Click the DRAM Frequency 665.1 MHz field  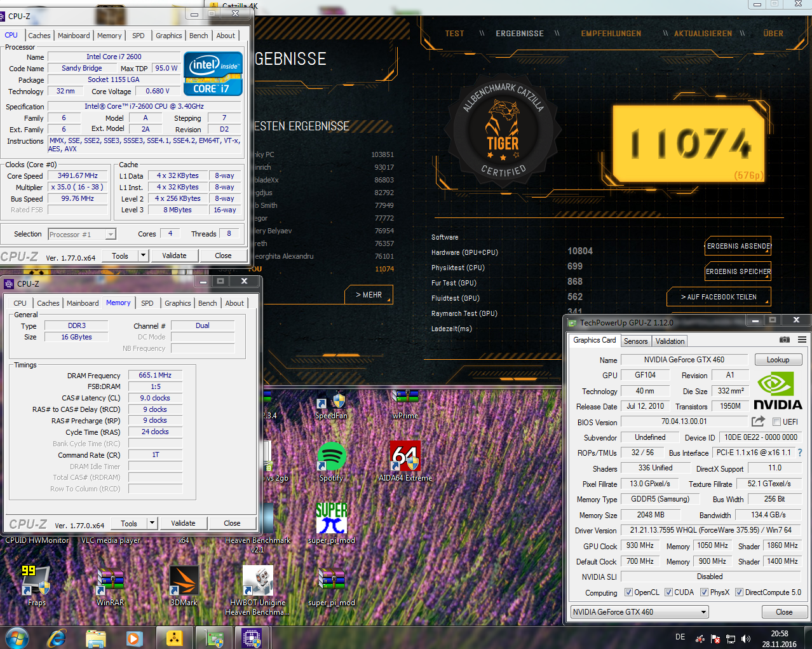155,375
